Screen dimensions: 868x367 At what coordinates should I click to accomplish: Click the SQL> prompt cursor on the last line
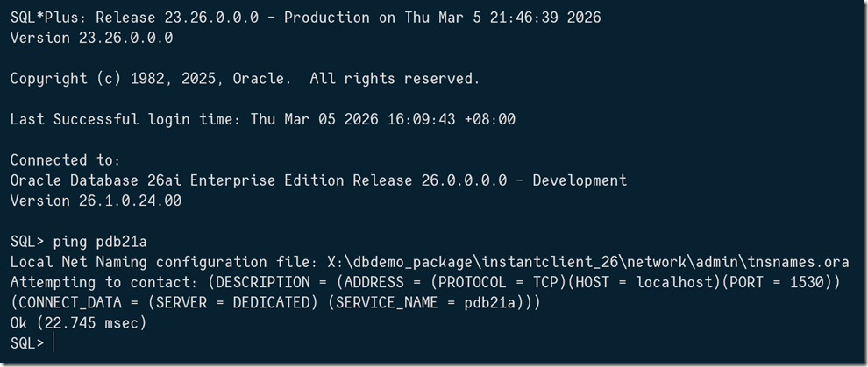[53, 343]
